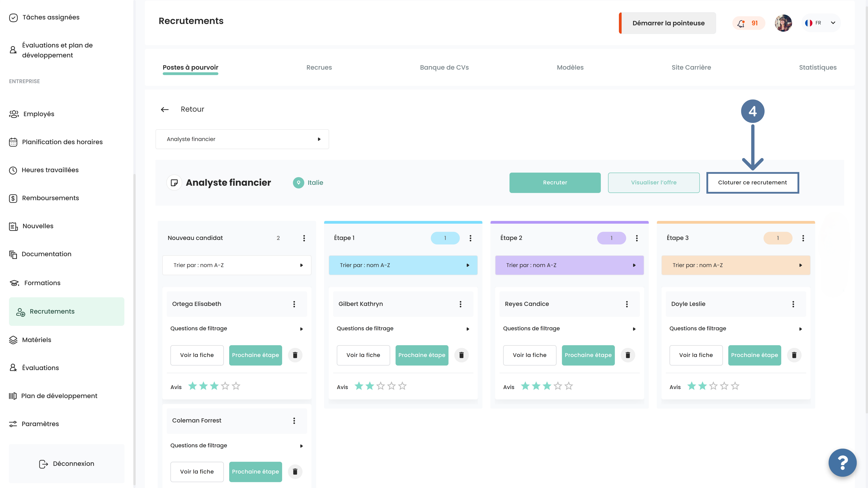Open Doyle Leslie card options menu
The width and height of the screenshot is (868, 488).
pos(793,304)
